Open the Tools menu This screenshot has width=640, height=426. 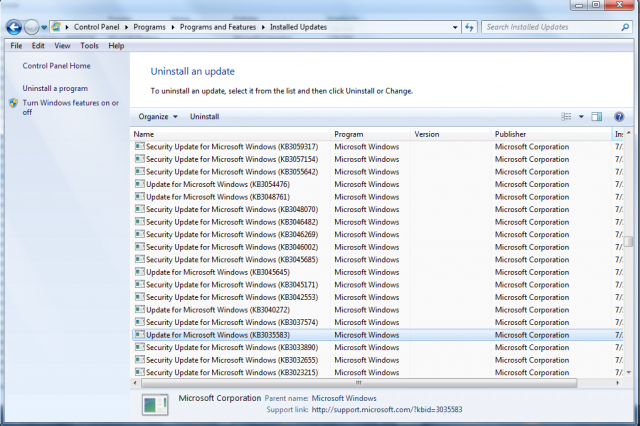[x=89, y=46]
